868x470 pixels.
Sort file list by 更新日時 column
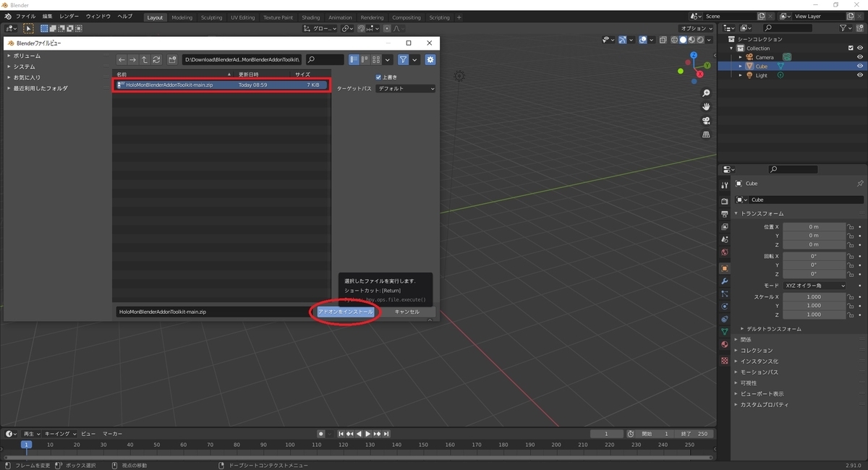(249, 74)
